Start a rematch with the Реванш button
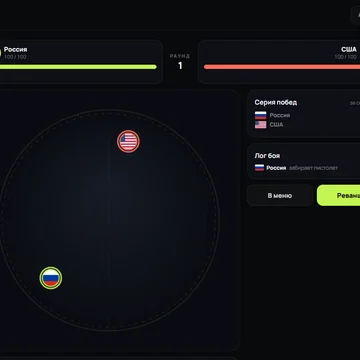The image size is (360, 360). (339, 196)
